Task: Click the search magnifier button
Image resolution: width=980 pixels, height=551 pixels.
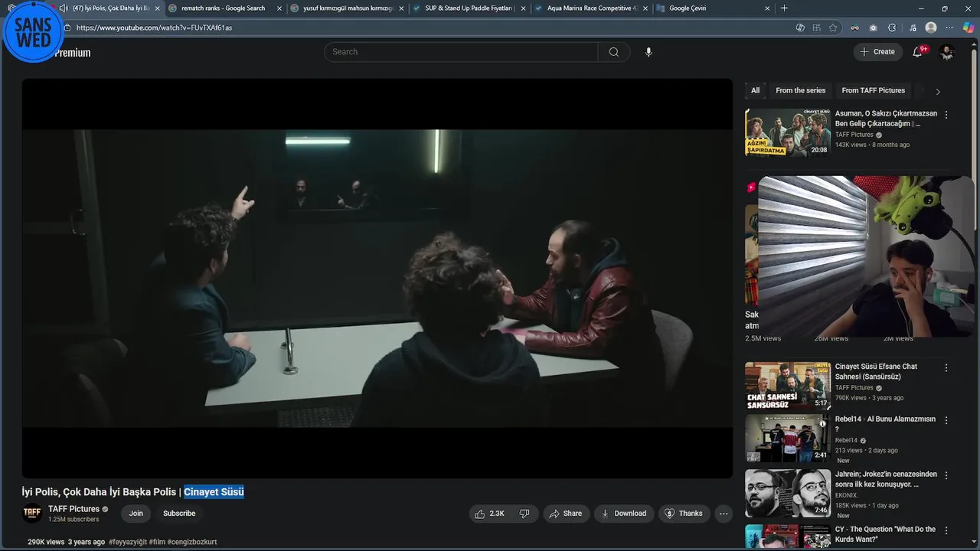Action: [x=614, y=52]
